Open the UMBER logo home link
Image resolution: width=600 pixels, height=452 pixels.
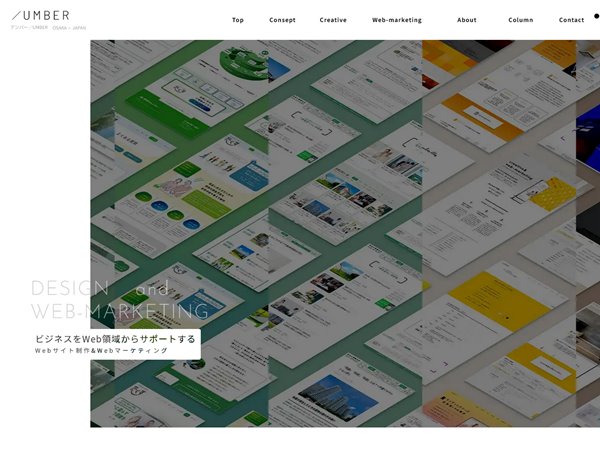[41, 16]
